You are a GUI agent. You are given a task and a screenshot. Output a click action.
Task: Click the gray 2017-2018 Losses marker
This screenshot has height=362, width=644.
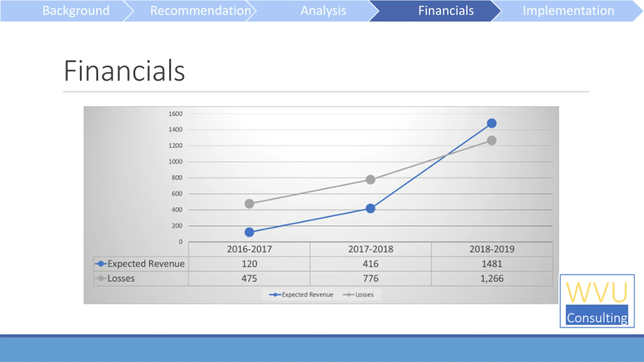tap(370, 179)
